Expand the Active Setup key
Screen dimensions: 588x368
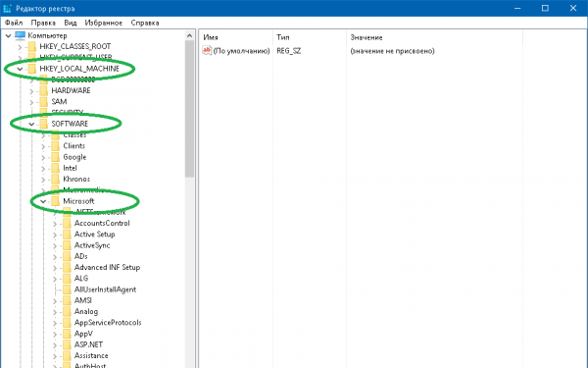pos(55,235)
